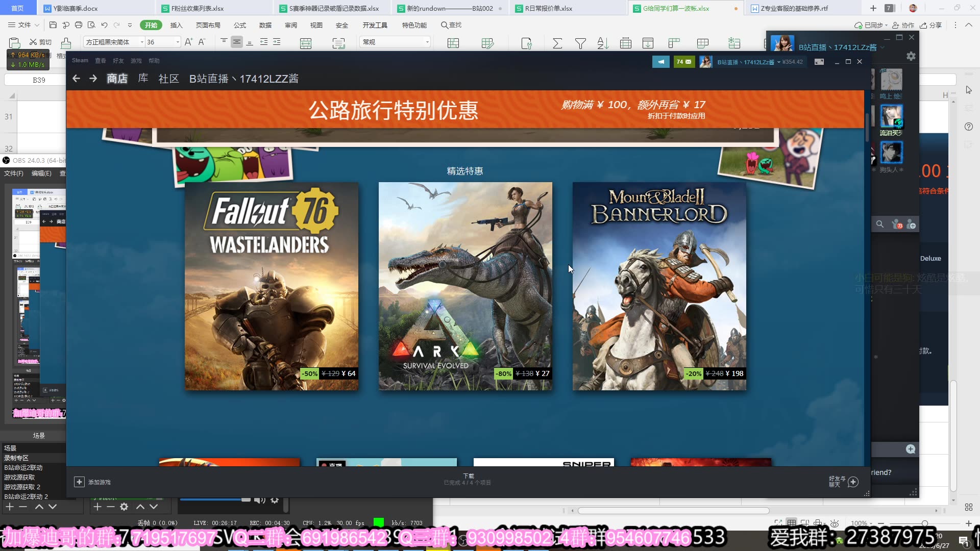This screenshot has height=551, width=980.
Task: Click the 分享 share button
Action: [x=930, y=25]
